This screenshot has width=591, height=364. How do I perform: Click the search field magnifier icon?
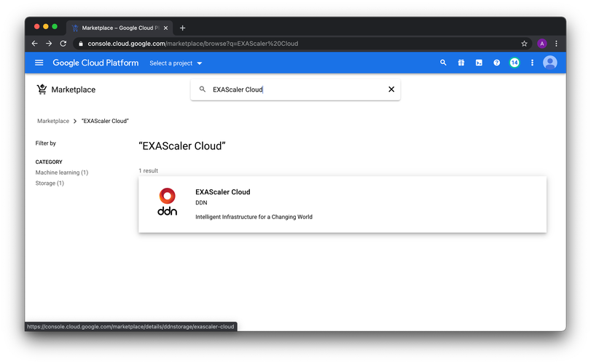(x=203, y=90)
